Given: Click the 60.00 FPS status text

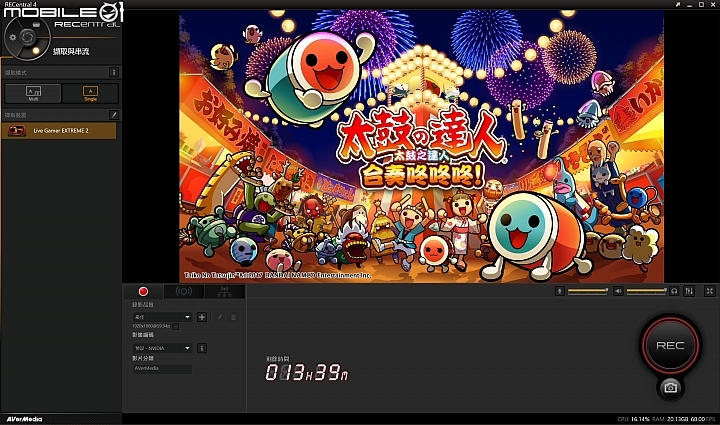Looking at the screenshot, I should click(703, 419).
